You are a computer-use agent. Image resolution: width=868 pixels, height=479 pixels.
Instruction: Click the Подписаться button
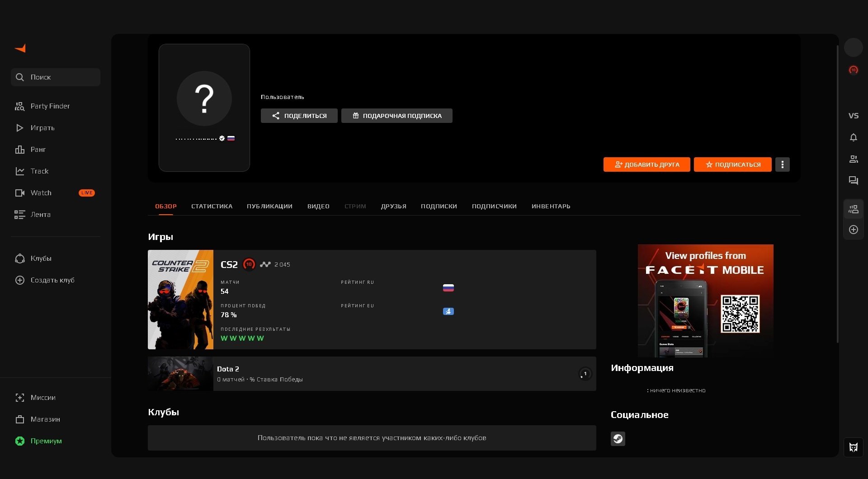tap(732, 164)
